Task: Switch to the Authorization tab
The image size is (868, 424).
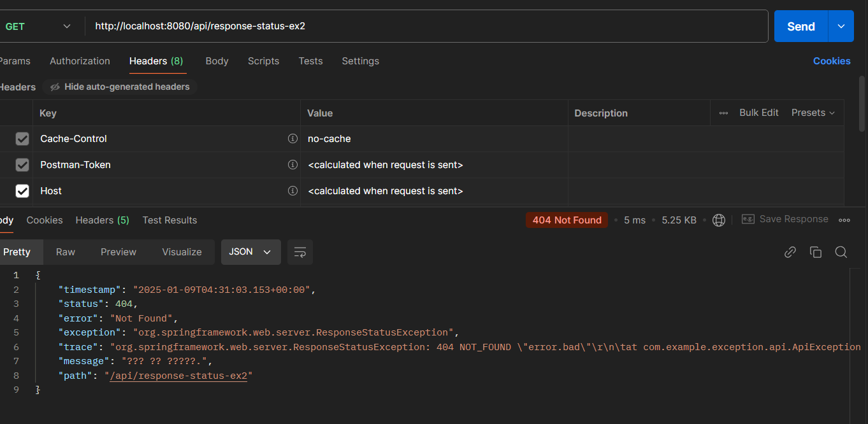Action: pos(80,61)
